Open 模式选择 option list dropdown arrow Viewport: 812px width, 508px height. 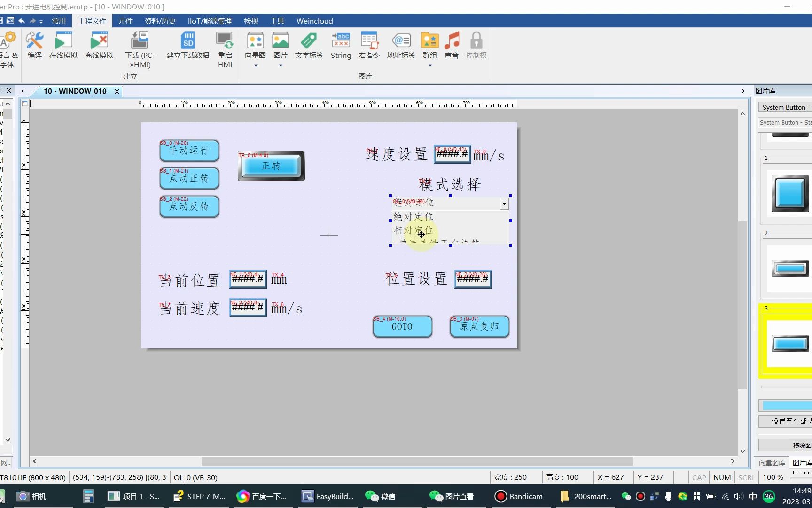(x=504, y=204)
